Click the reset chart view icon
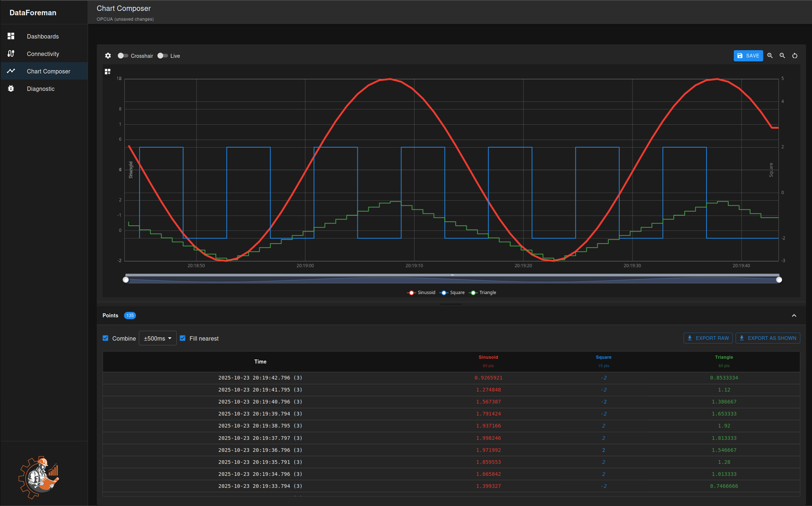Screen dimensions: 812x506 [795, 56]
